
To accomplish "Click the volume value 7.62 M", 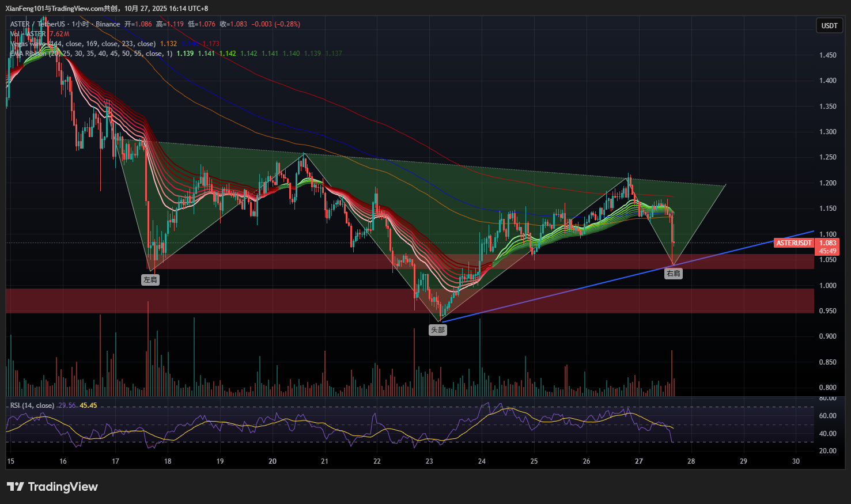I will click(59, 34).
